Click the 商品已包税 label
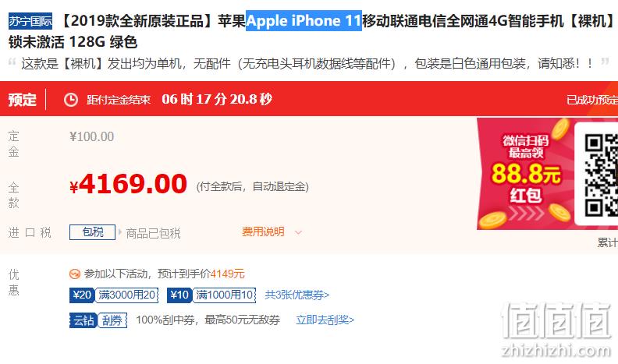This screenshot has width=618, height=364. 153,233
